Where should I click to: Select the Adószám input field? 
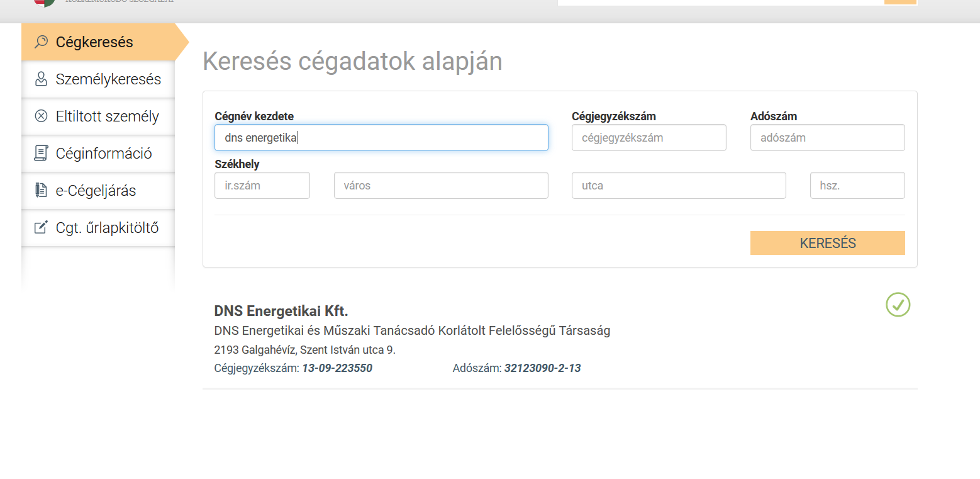[x=827, y=138]
